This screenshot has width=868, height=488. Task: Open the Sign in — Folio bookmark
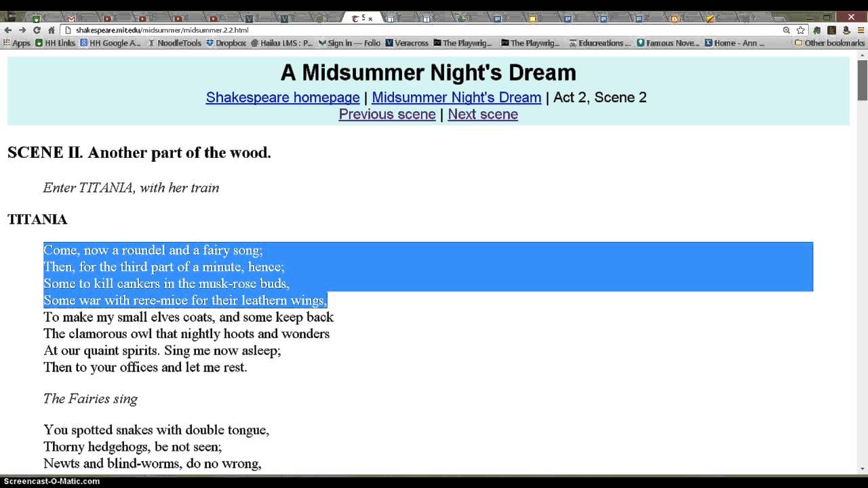(x=350, y=43)
